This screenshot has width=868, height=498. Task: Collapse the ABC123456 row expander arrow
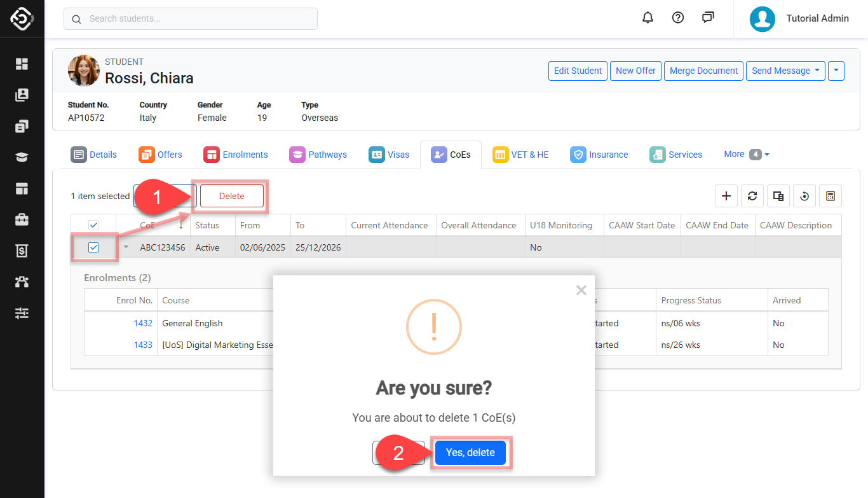pos(126,247)
